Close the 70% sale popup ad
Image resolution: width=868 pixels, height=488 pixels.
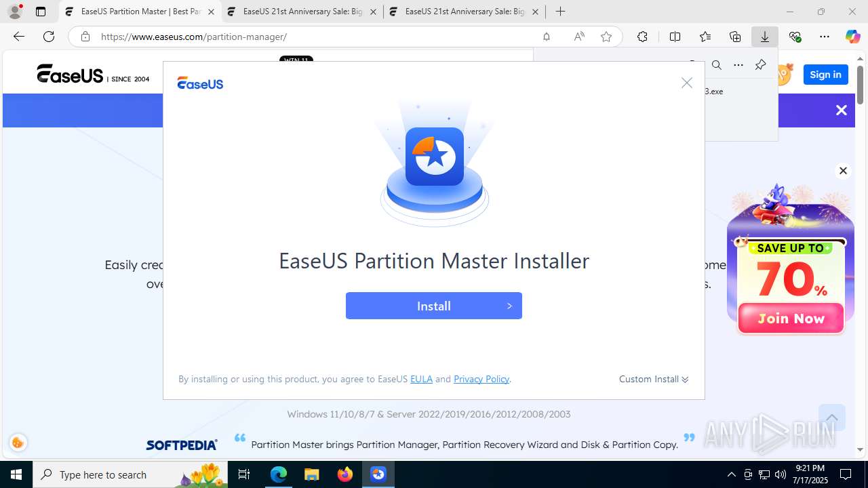point(843,171)
